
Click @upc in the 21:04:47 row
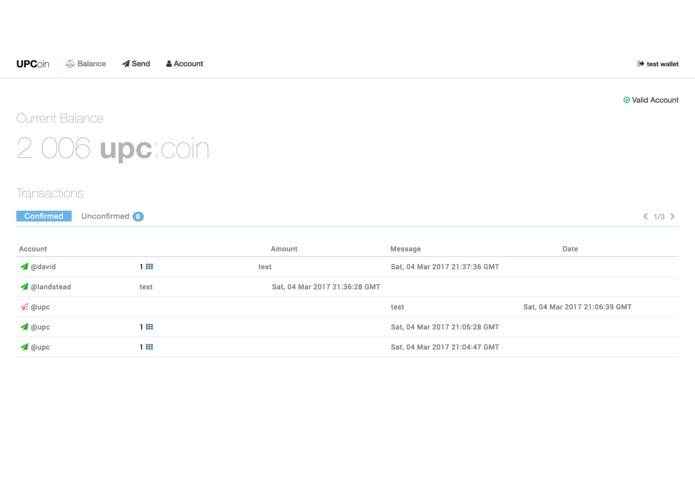pos(40,347)
